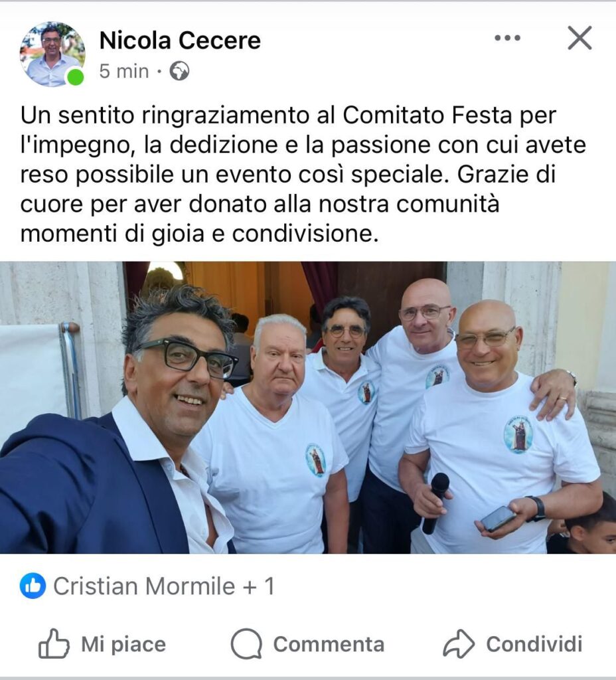Tap the green online status dot
Viewport: 616px width, 680px height.
76,77
